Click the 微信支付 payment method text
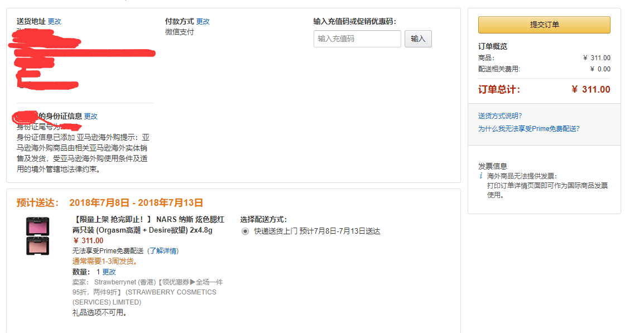This screenshot has height=333, width=644. pyautogui.click(x=180, y=32)
